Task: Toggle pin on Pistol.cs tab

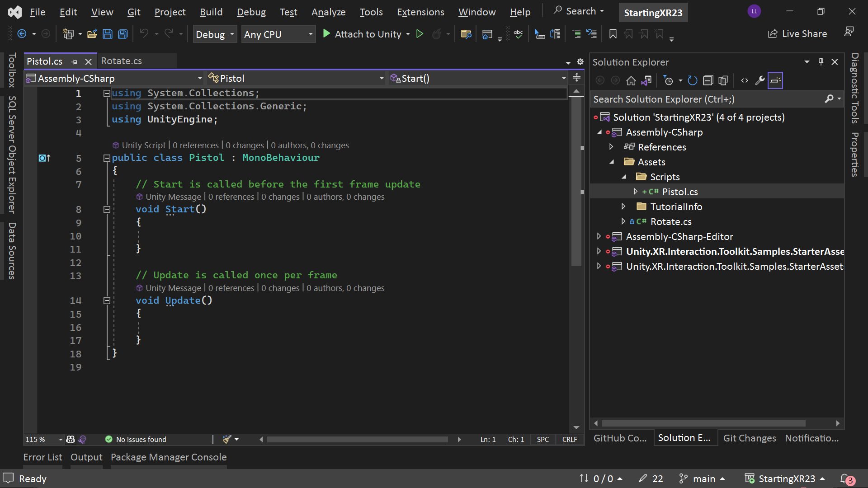Action: pos(75,61)
